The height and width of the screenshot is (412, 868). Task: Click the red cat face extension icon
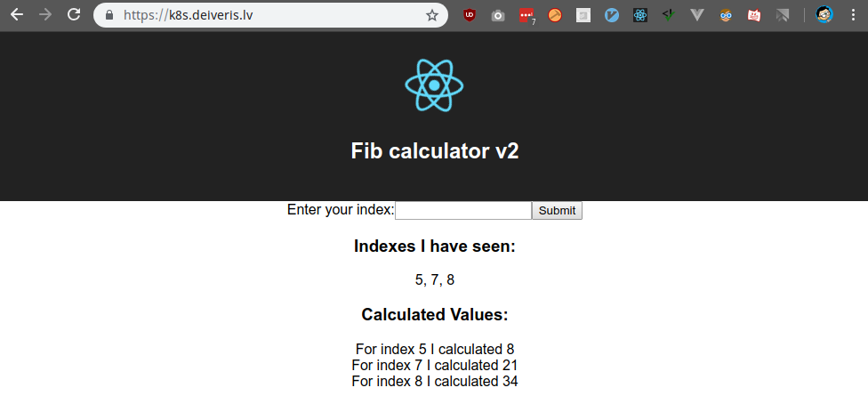754,15
